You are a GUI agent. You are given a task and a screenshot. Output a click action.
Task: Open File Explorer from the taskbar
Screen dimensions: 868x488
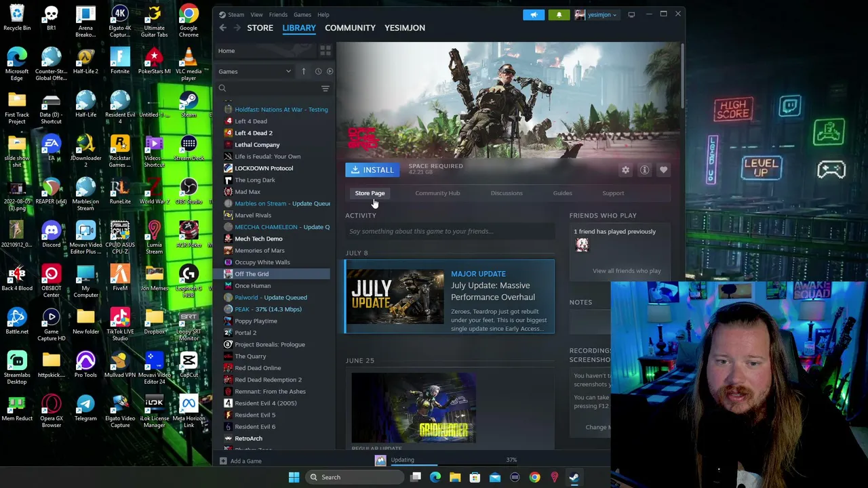[455, 477]
